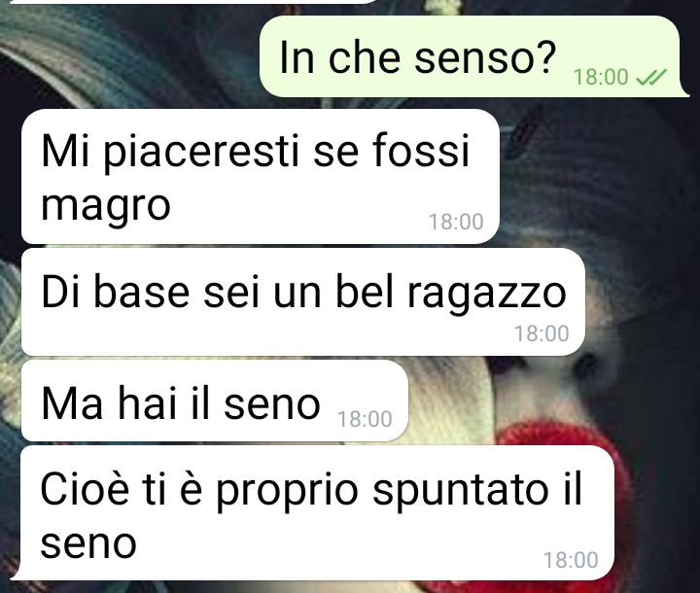This screenshot has height=593, width=700.
Task: Click the word "ragazzo" in the chat
Action: 487,296
